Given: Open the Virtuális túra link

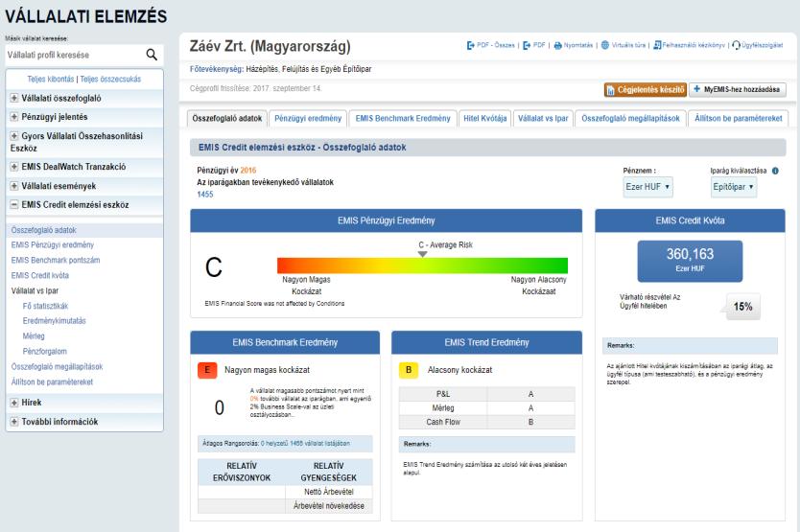Looking at the screenshot, I should tap(628, 45).
